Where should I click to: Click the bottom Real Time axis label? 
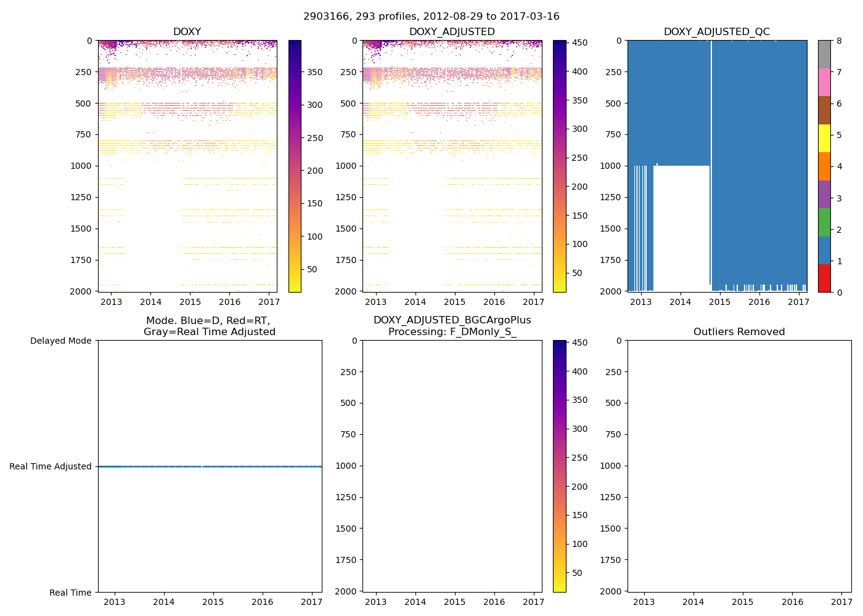tap(70, 593)
